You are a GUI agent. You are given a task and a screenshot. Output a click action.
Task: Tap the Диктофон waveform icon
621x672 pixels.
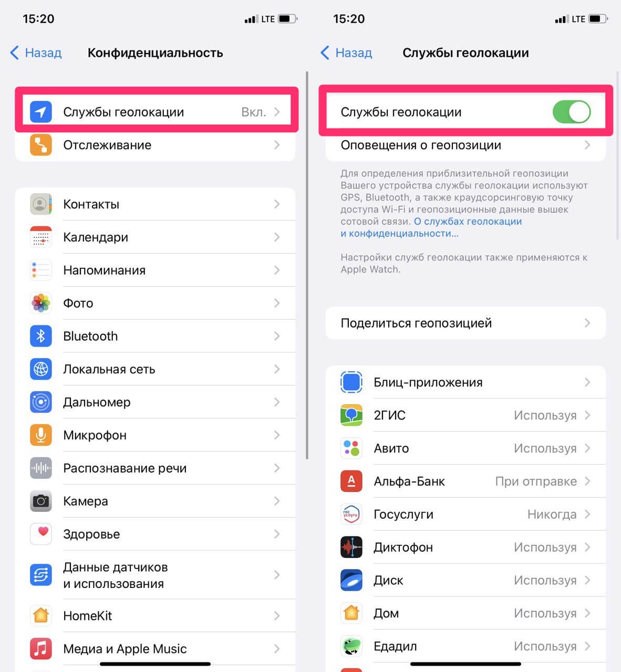[x=351, y=547]
